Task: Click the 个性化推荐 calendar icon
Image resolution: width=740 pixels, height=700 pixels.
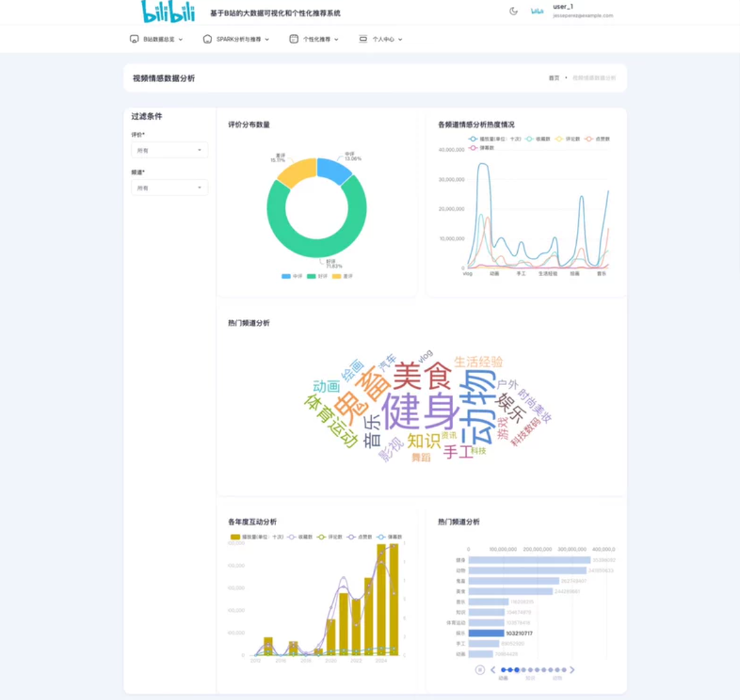Action: (x=294, y=39)
